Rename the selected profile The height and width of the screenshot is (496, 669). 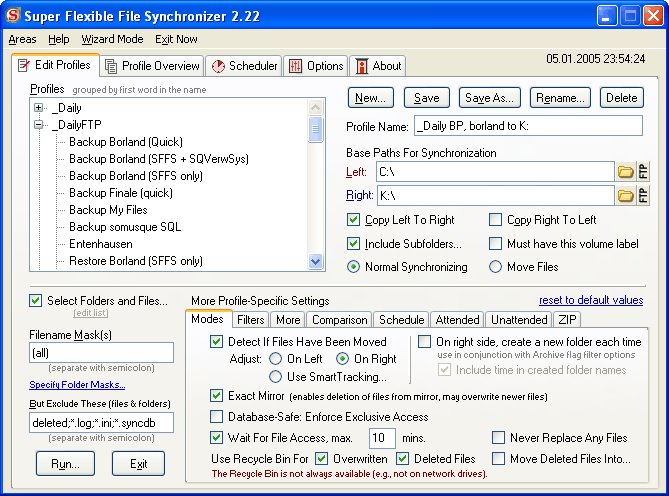[x=560, y=98]
